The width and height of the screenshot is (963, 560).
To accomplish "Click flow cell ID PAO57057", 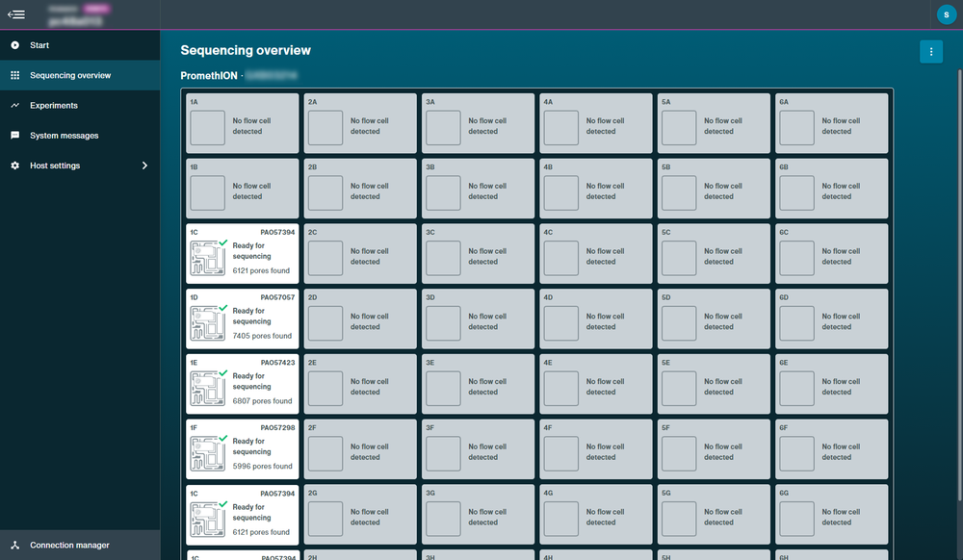I will point(277,297).
